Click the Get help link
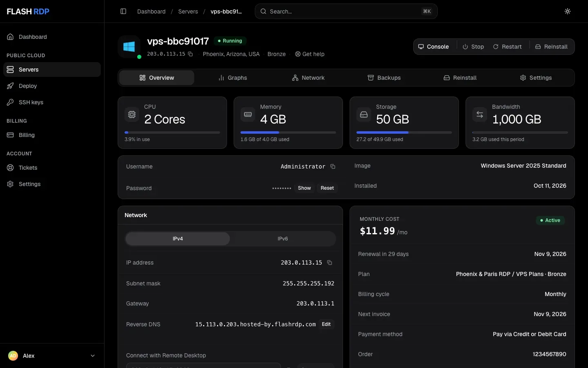 (310, 54)
